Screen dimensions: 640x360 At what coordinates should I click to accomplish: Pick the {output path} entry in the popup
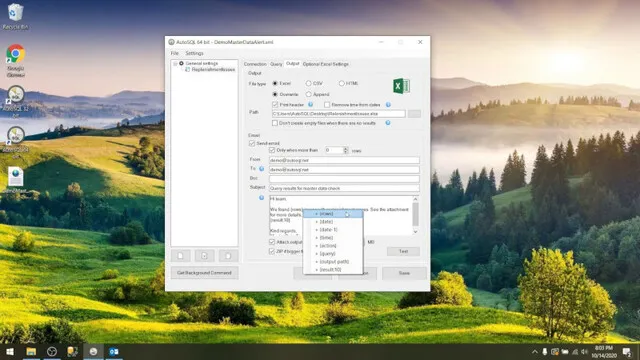click(333, 262)
